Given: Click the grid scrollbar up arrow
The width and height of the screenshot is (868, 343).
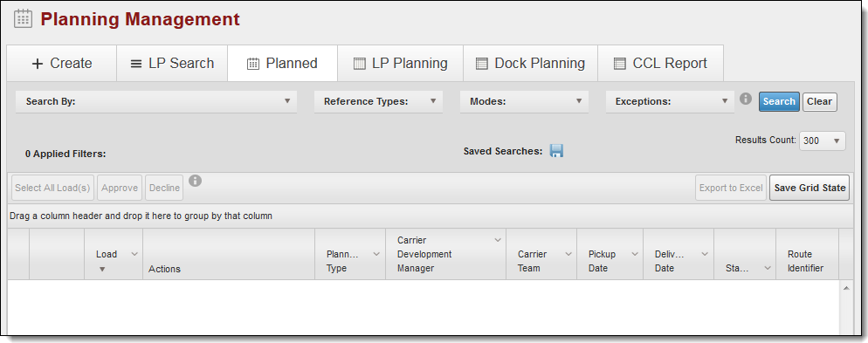Looking at the screenshot, I should pyautogui.click(x=846, y=288).
